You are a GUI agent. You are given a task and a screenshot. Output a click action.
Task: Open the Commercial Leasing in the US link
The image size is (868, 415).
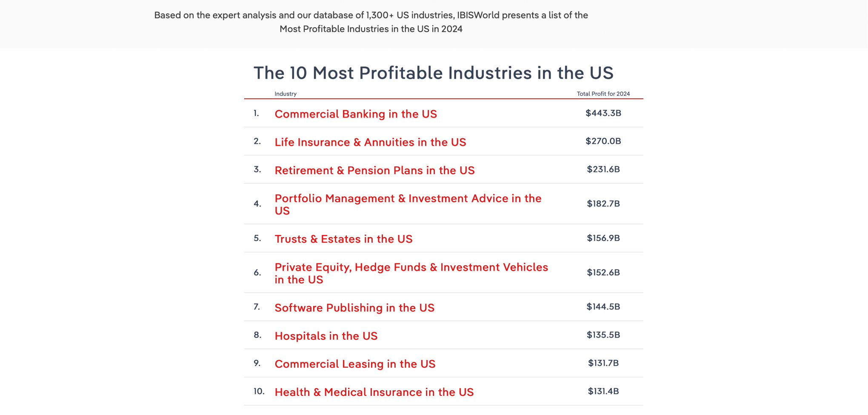(x=355, y=364)
